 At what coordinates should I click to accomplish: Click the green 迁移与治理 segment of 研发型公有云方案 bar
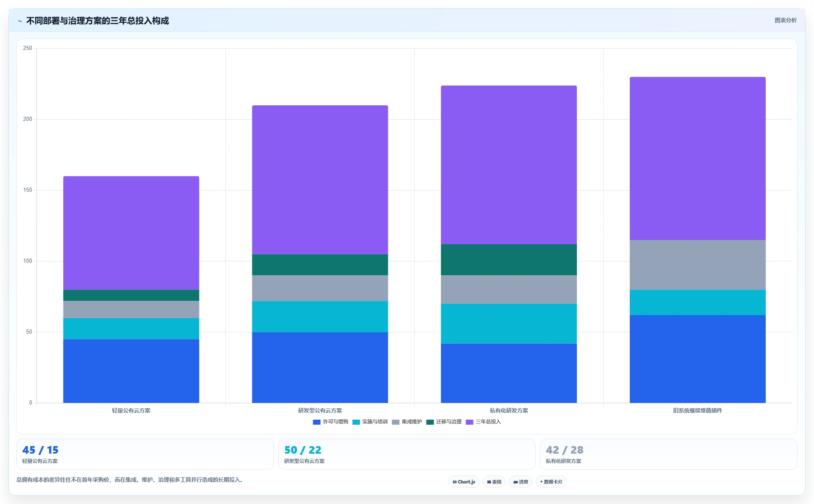point(320,265)
